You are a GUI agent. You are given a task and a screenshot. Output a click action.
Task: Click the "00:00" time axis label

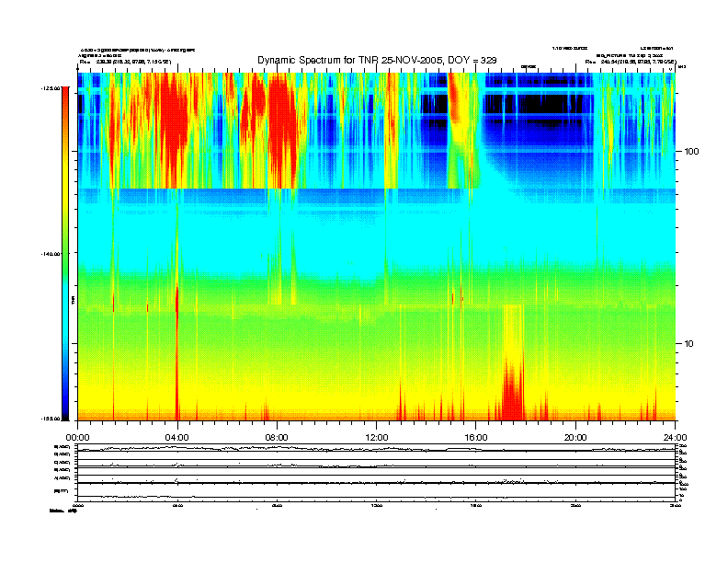[77, 438]
